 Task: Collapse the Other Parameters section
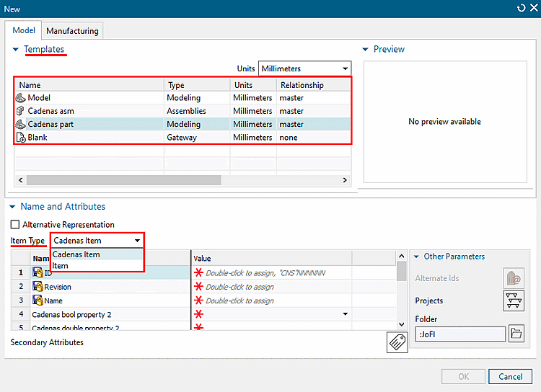(416, 257)
